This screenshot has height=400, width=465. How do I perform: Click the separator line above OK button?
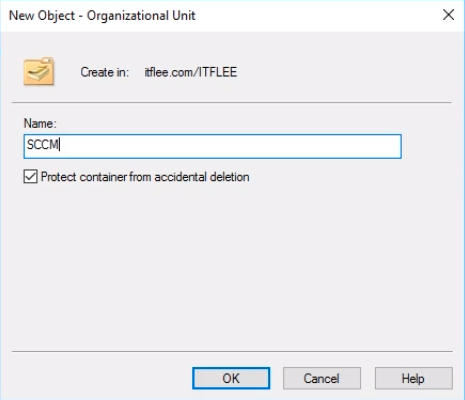click(x=232, y=351)
